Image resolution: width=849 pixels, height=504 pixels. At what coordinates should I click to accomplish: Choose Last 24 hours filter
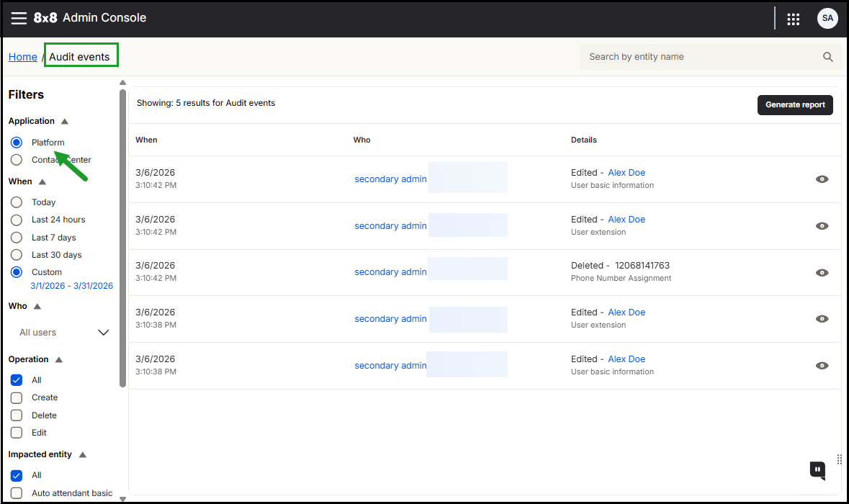pos(17,220)
